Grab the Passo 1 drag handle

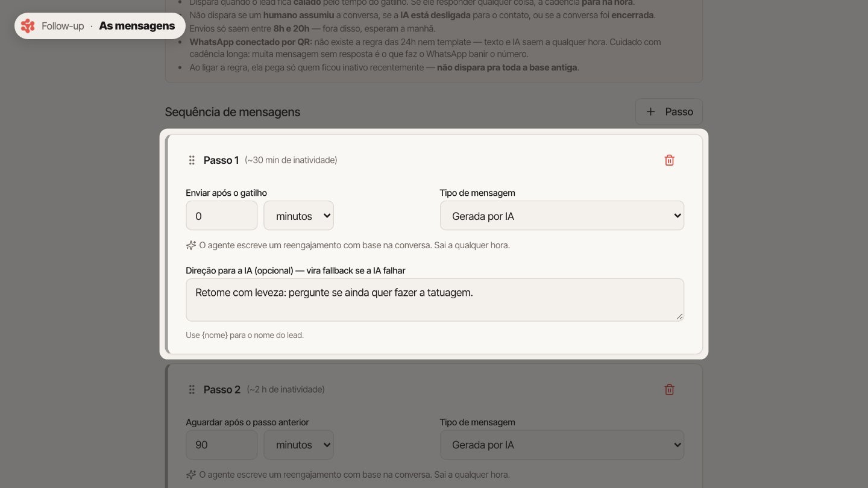point(192,160)
